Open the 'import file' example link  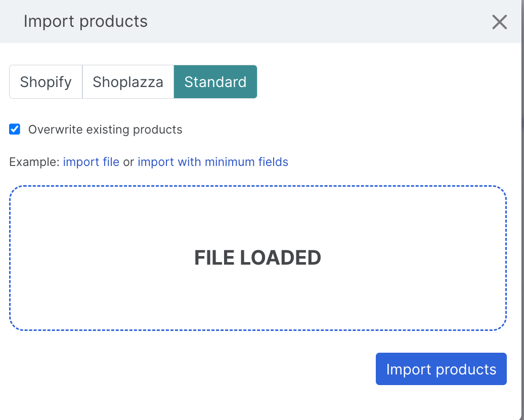pyautogui.click(x=91, y=162)
